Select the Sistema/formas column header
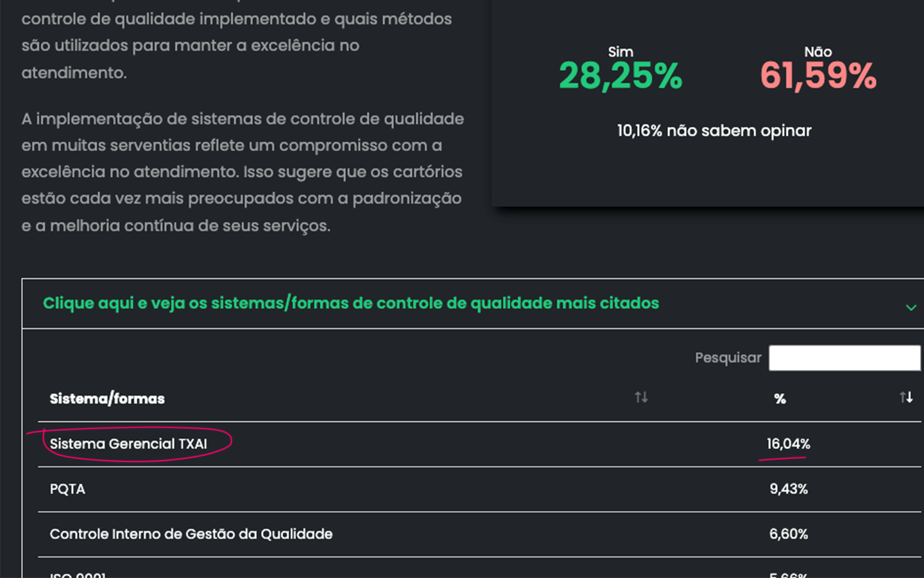 [x=107, y=399]
